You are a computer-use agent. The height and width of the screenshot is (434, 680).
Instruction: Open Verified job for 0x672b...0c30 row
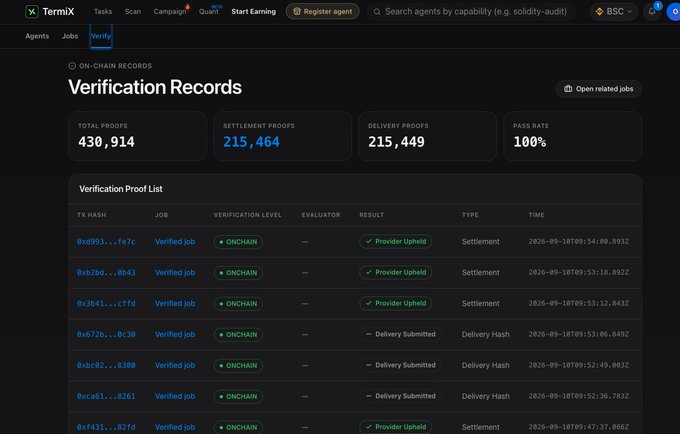(x=175, y=335)
